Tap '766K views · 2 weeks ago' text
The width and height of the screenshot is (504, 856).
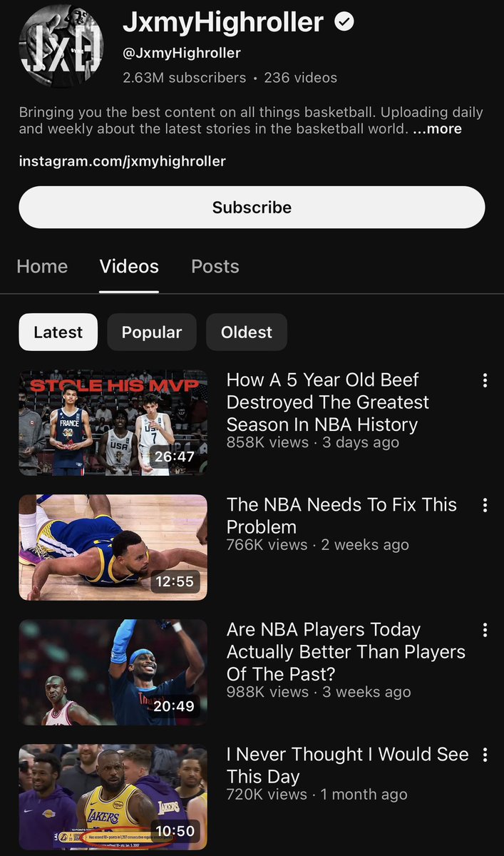(317, 546)
